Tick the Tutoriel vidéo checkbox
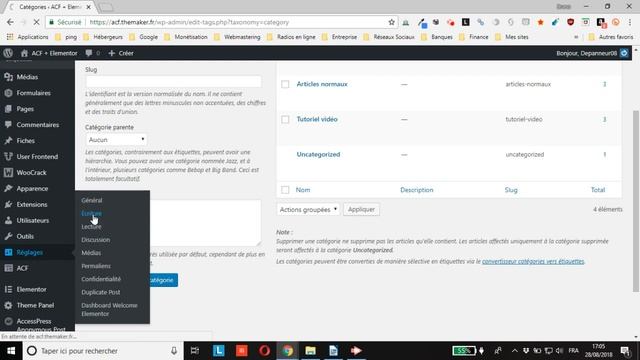This screenshot has height=360, width=640. [285, 119]
